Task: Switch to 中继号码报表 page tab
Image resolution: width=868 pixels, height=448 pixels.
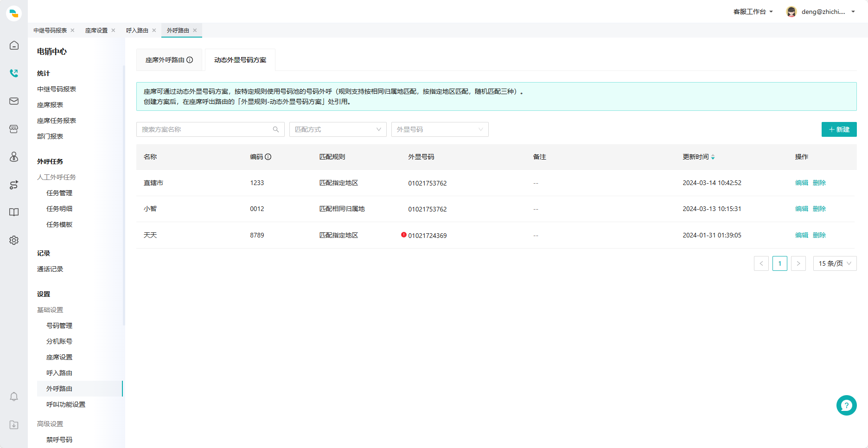Action: pyautogui.click(x=50, y=30)
